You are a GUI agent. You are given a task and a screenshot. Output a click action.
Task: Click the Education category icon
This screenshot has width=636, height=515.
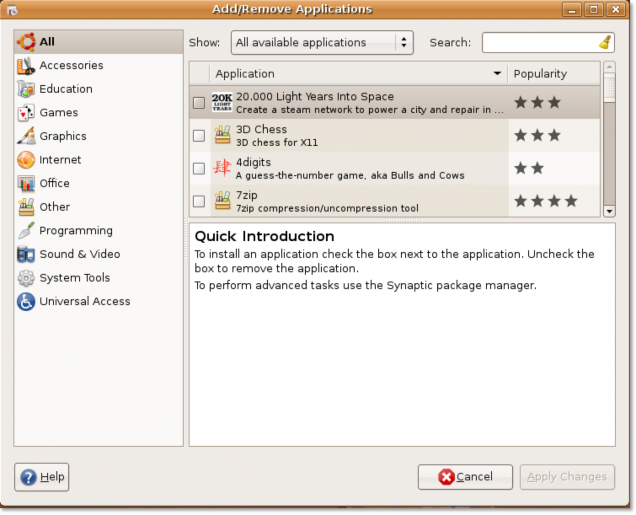[26, 89]
